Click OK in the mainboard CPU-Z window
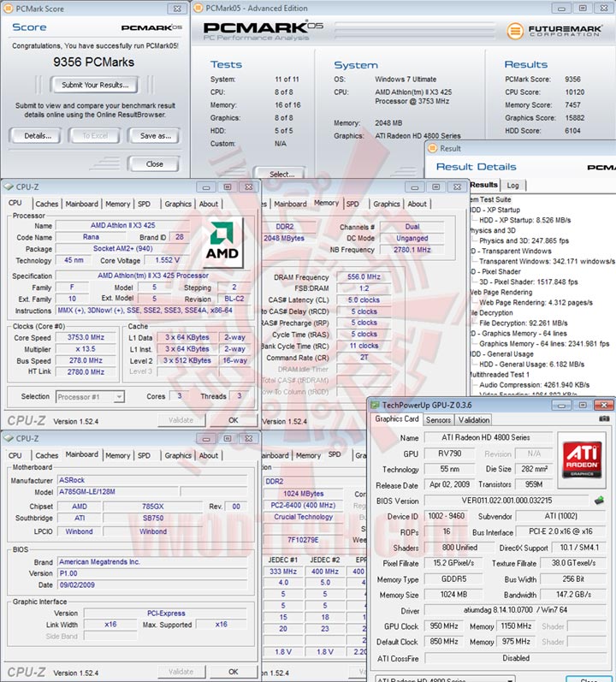The height and width of the screenshot is (682, 616). click(x=233, y=672)
